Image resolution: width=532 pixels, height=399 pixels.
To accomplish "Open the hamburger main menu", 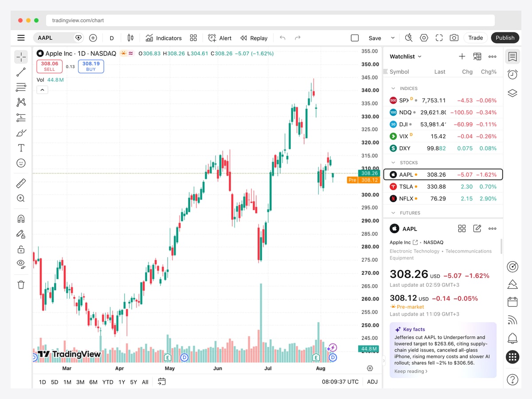I will pos(21,38).
